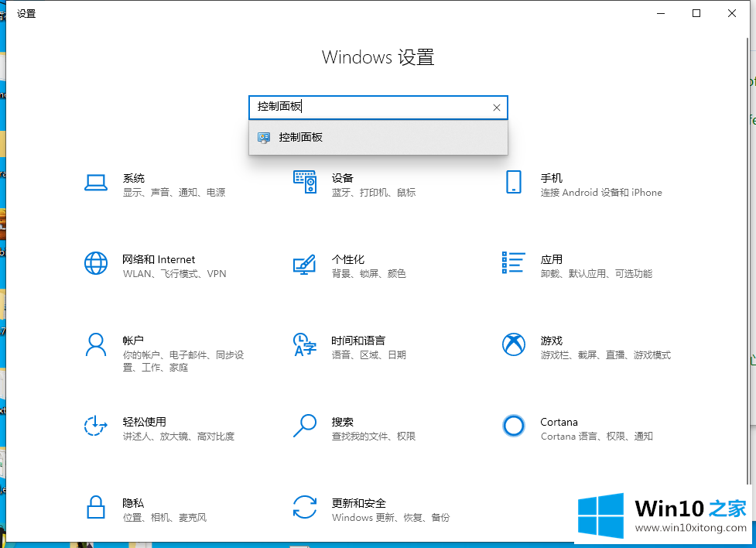Minimize the 设置 window

pyautogui.click(x=661, y=13)
